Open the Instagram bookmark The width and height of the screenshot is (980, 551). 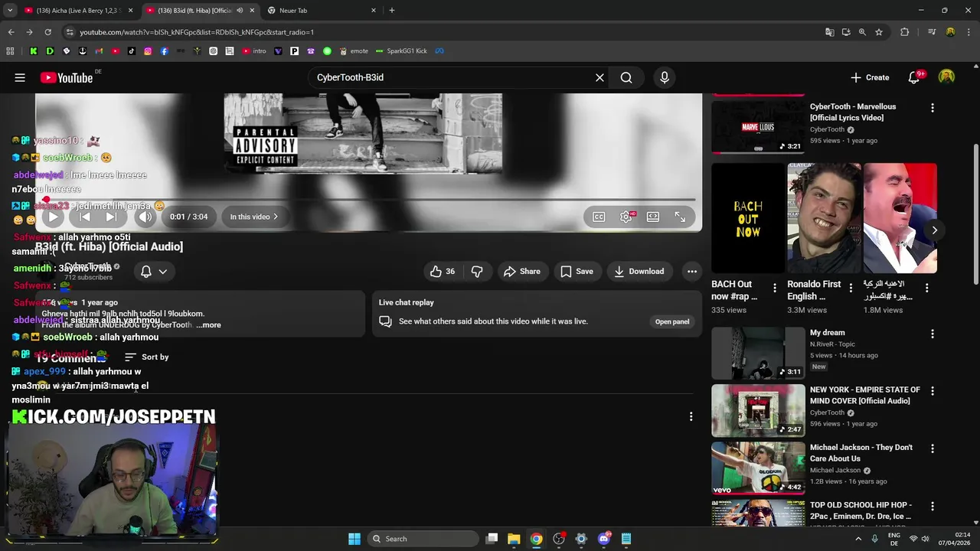click(148, 51)
